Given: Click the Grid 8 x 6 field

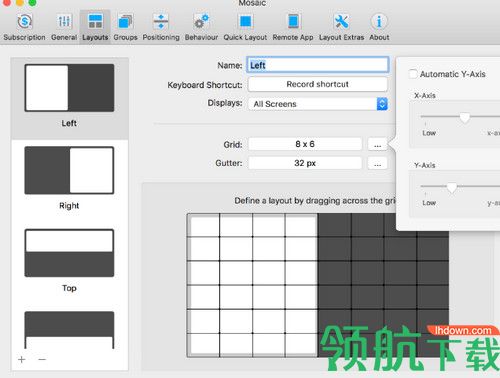Looking at the screenshot, I should tap(305, 144).
